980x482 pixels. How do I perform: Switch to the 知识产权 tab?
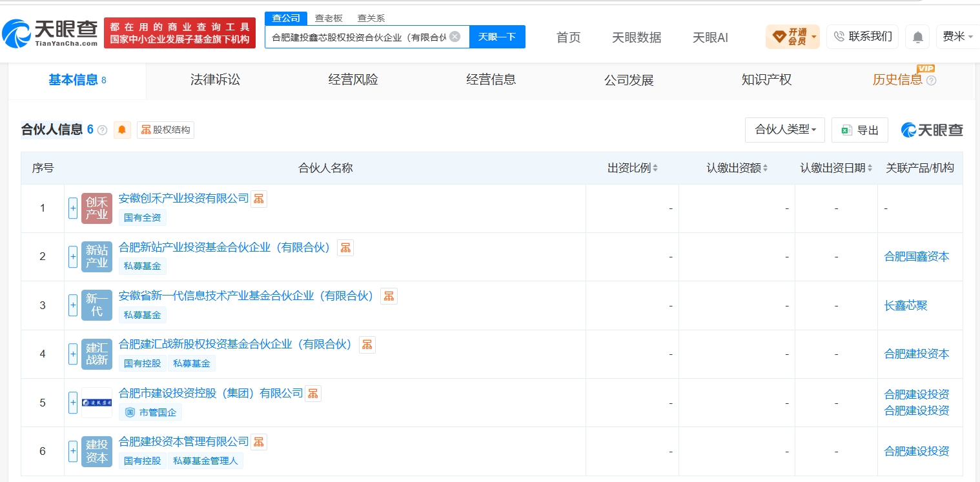767,80
